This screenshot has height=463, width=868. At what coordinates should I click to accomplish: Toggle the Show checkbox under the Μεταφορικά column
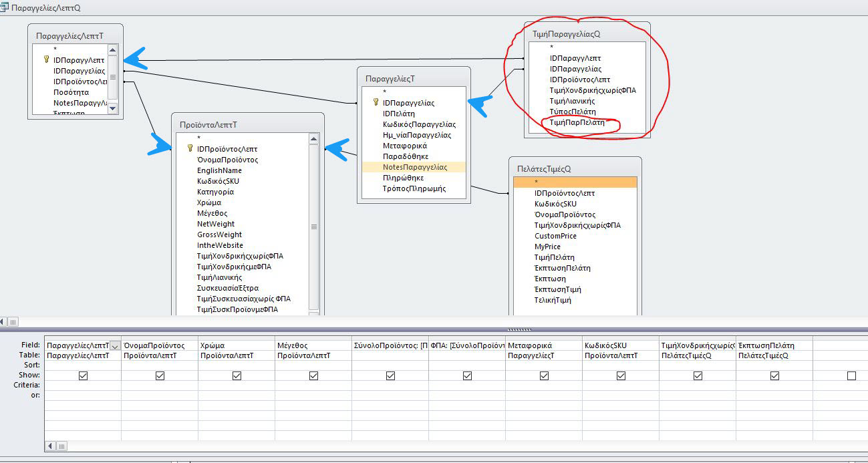(544, 376)
